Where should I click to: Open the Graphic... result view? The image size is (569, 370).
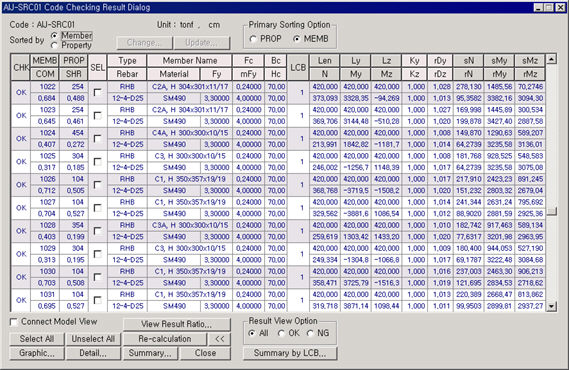[37, 353]
